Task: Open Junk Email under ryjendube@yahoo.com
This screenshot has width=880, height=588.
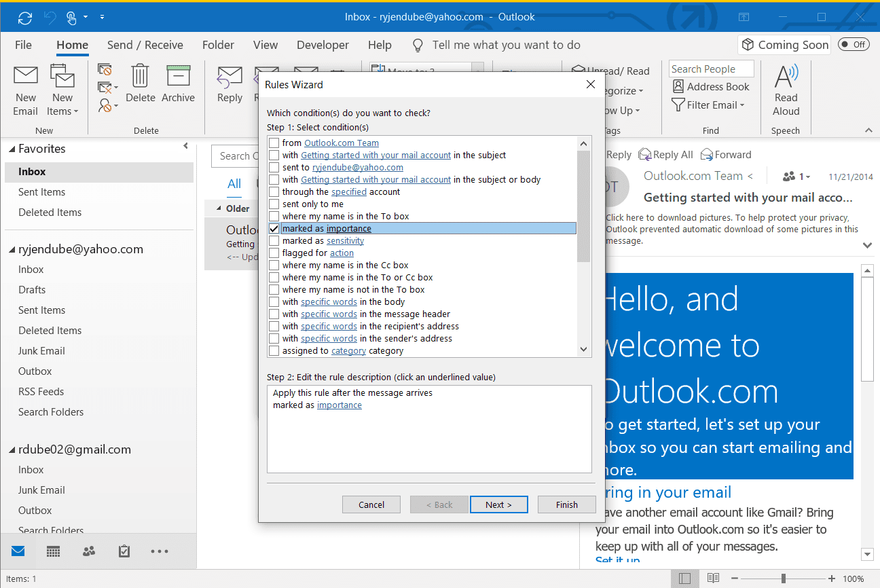Action: coord(41,351)
